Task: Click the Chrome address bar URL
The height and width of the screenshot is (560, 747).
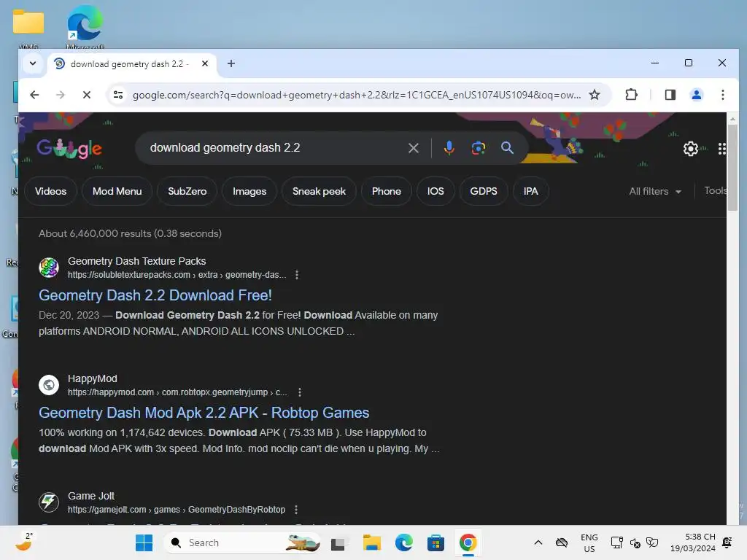Action: click(356, 95)
